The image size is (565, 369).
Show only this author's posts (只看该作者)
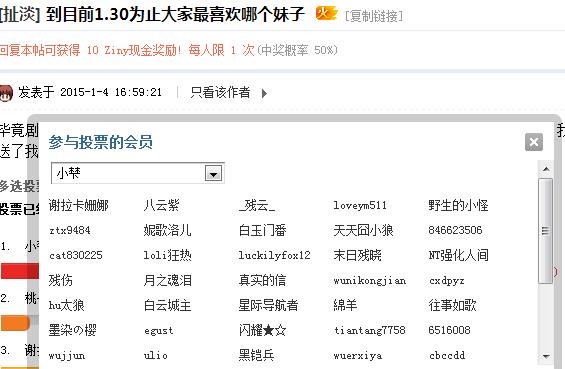[x=220, y=92]
